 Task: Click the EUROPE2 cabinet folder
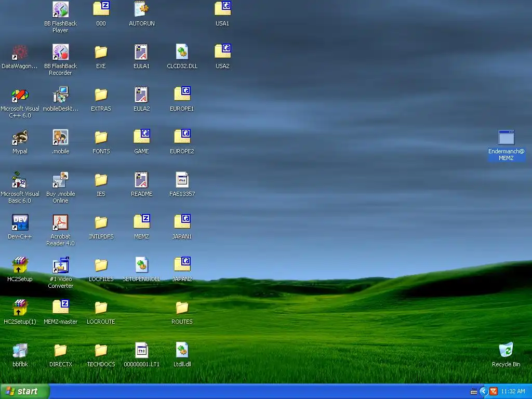click(x=182, y=137)
